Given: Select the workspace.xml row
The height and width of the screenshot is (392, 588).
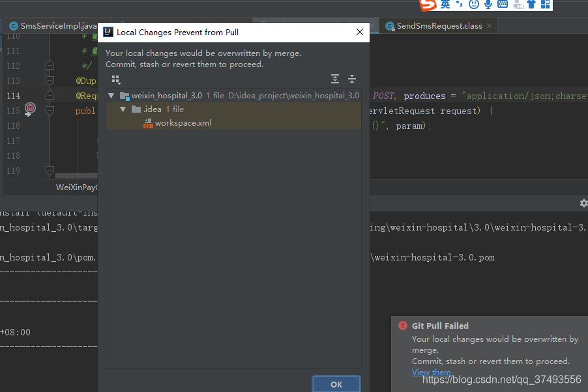Looking at the screenshot, I should tap(233, 123).
